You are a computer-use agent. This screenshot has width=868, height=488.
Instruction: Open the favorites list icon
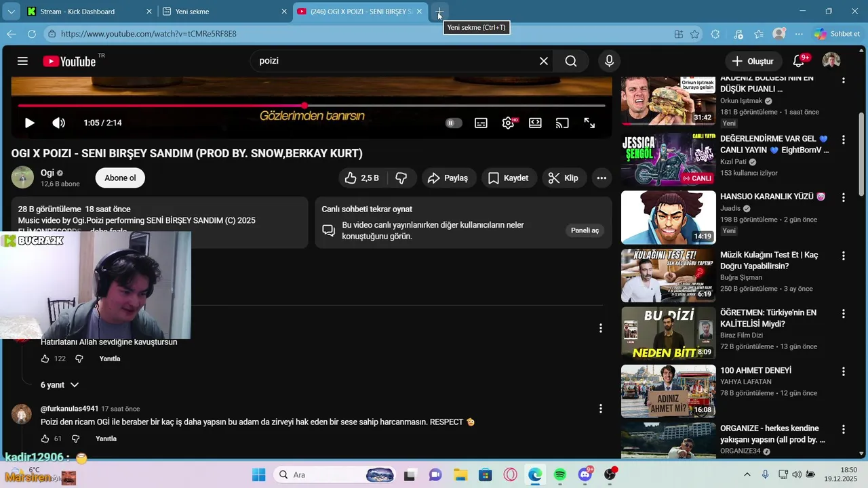tap(758, 34)
